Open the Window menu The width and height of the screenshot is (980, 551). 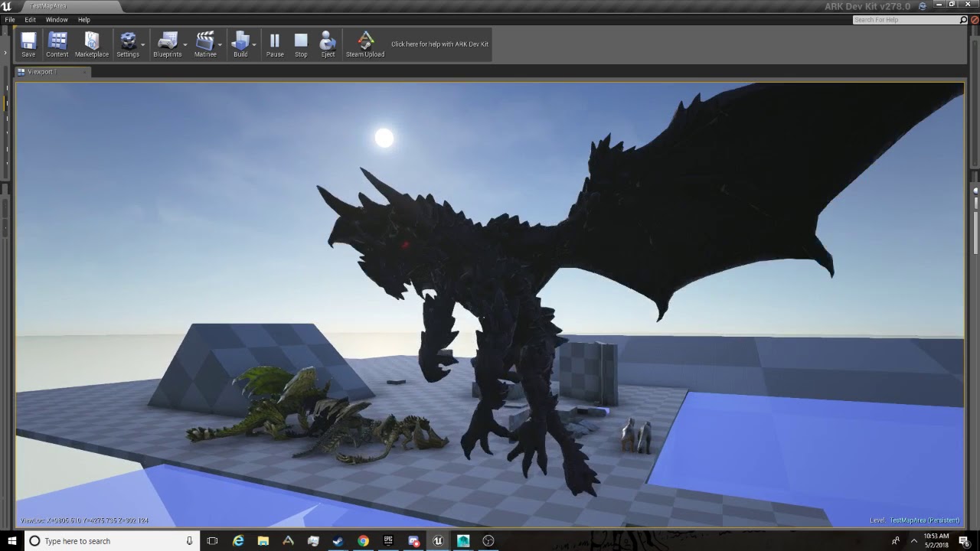(x=57, y=20)
